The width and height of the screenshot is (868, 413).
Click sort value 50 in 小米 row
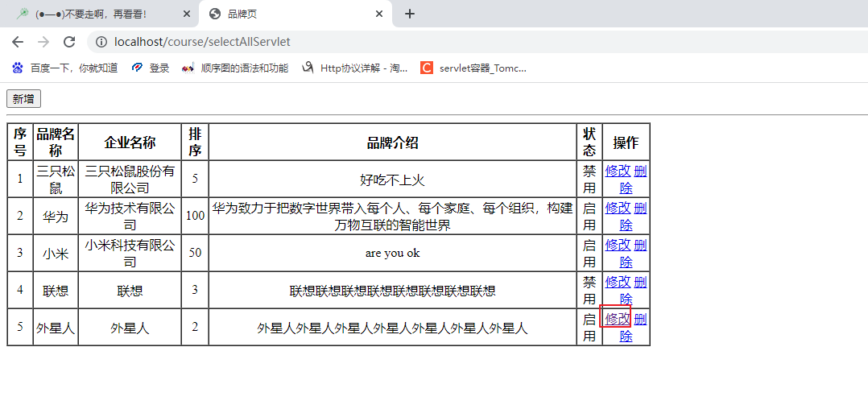coord(195,253)
